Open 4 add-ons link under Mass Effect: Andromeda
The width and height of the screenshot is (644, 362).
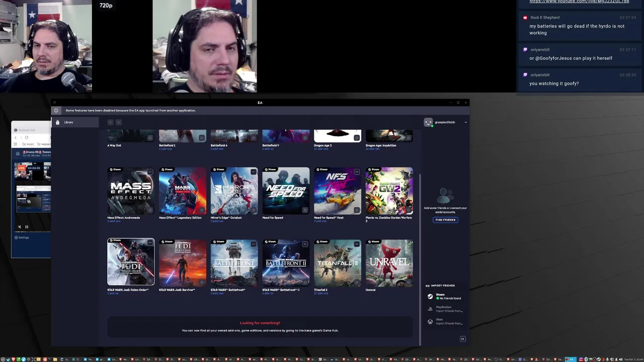(x=114, y=221)
